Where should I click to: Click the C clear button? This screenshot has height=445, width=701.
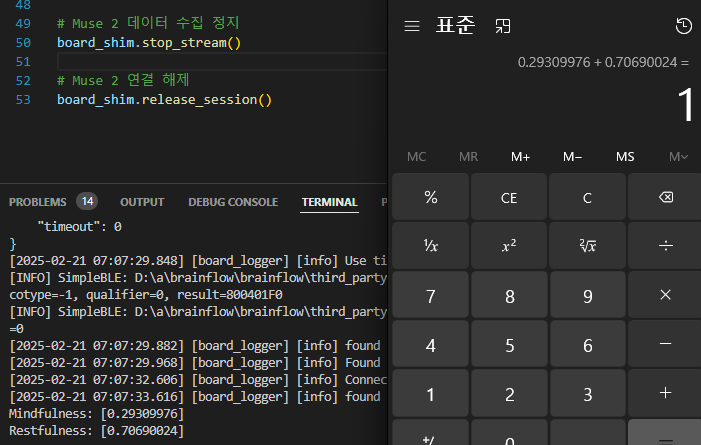pyautogui.click(x=587, y=197)
